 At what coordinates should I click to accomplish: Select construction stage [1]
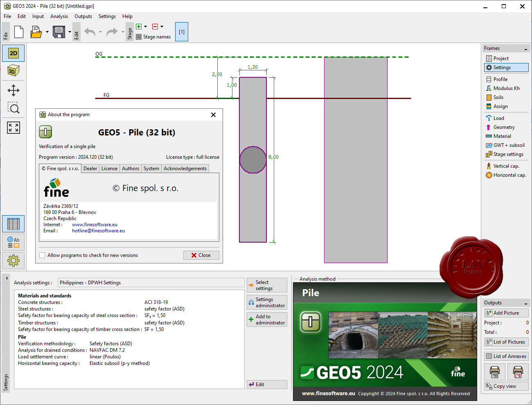182,32
